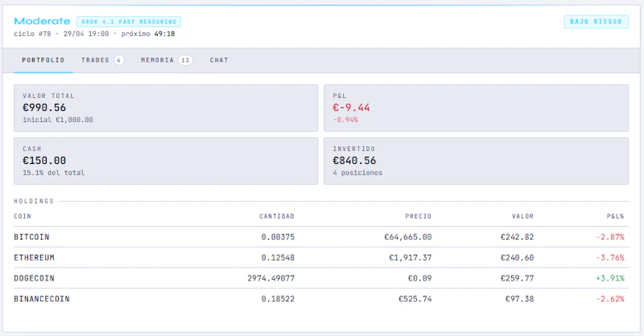This screenshot has height=336, width=644.
Task: Click the VALOR column header
Action: click(522, 216)
